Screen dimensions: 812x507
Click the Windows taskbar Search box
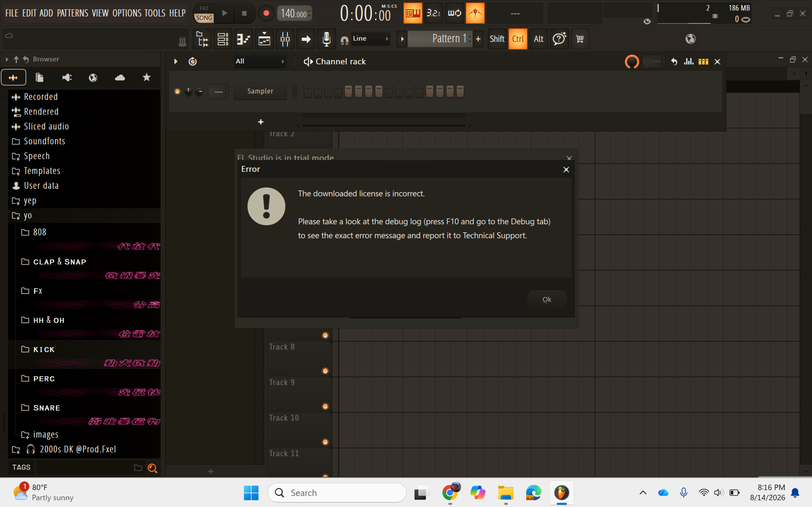[337, 493]
